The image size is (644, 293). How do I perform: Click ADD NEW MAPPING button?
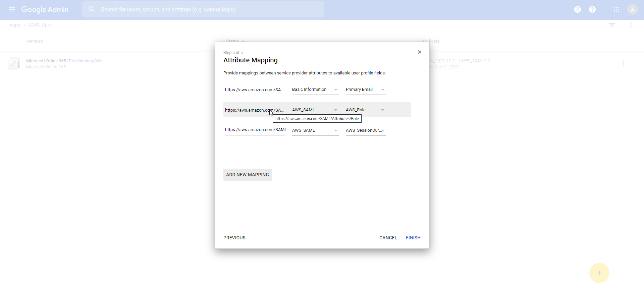248,175
